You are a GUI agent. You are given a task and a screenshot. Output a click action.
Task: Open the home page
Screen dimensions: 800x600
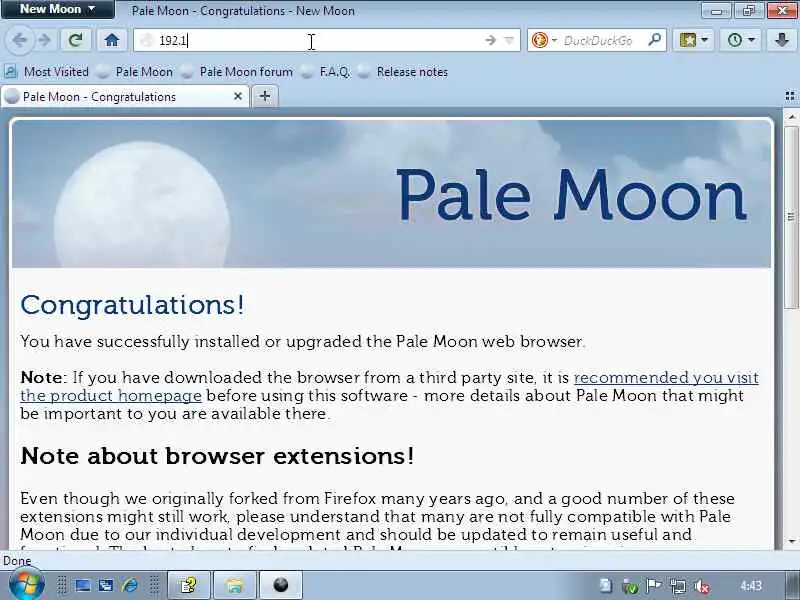112,40
